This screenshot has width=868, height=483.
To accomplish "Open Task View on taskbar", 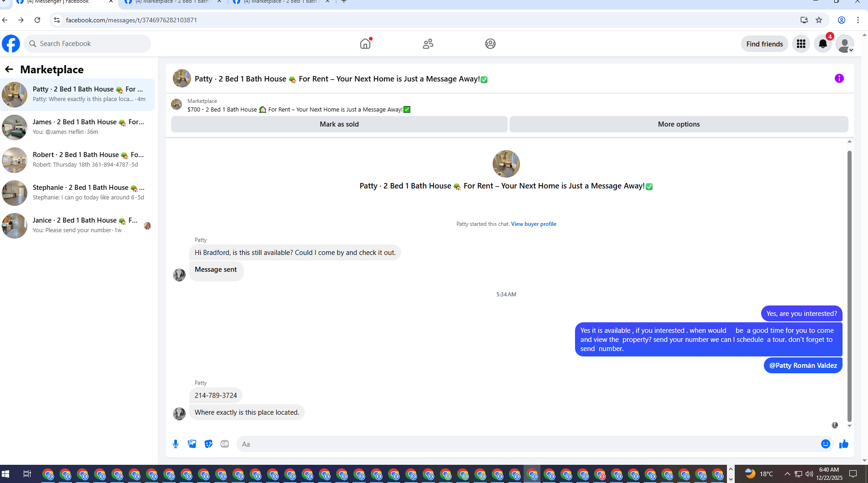I will click(x=27, y=474).
